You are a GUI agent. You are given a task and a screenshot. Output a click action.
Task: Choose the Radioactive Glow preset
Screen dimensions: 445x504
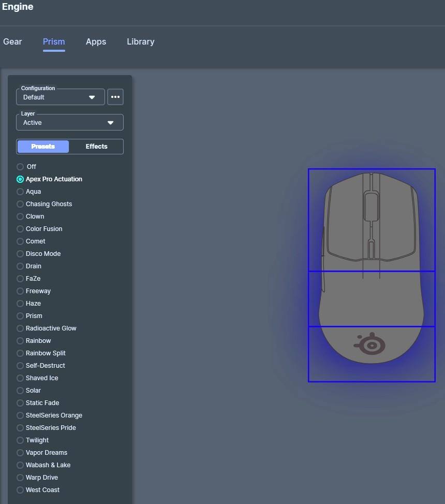click(x=20, y=328)
